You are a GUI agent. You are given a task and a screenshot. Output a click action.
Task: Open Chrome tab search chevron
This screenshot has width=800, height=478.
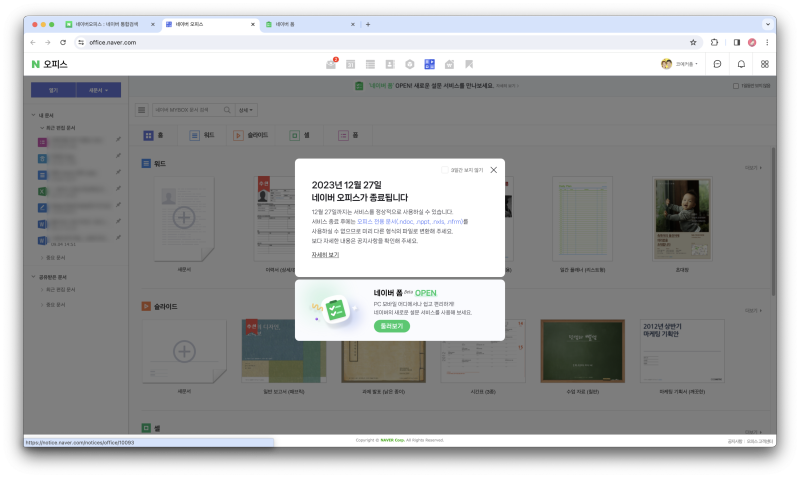[767, 24]
